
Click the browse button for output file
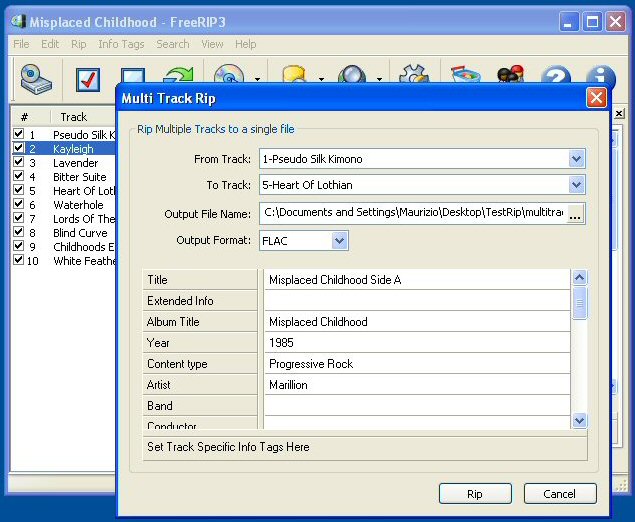[575, 213]
